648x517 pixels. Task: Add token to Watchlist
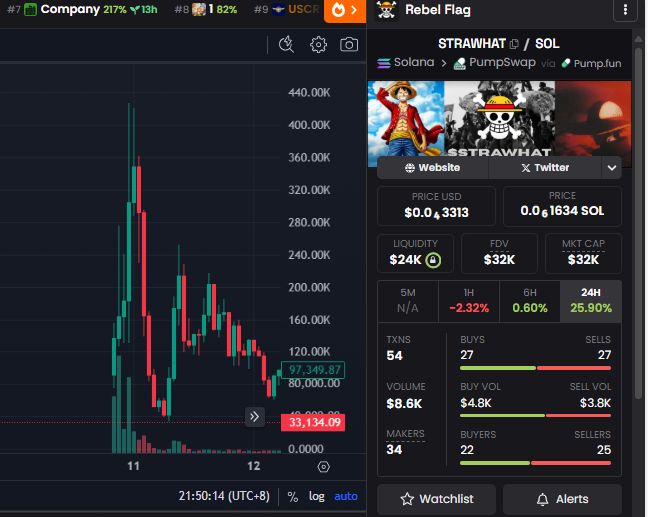[x=436, y=499]
